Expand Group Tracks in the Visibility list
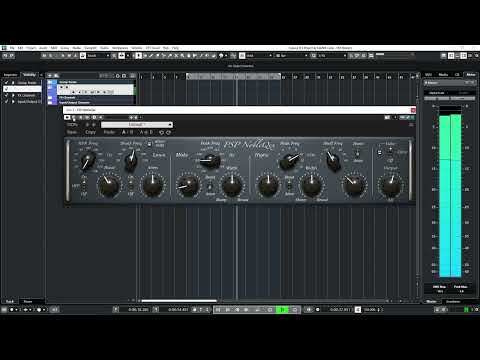 pos(13,82)
